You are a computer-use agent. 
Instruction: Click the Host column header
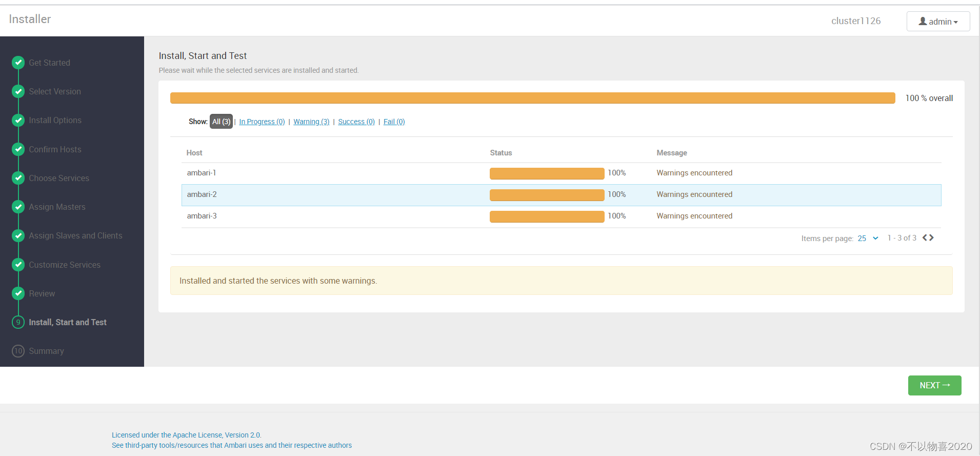click(194, 153)
